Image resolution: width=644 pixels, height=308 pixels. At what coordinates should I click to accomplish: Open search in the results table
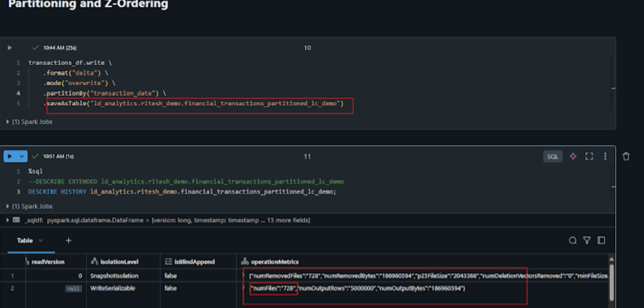point(573,240)
